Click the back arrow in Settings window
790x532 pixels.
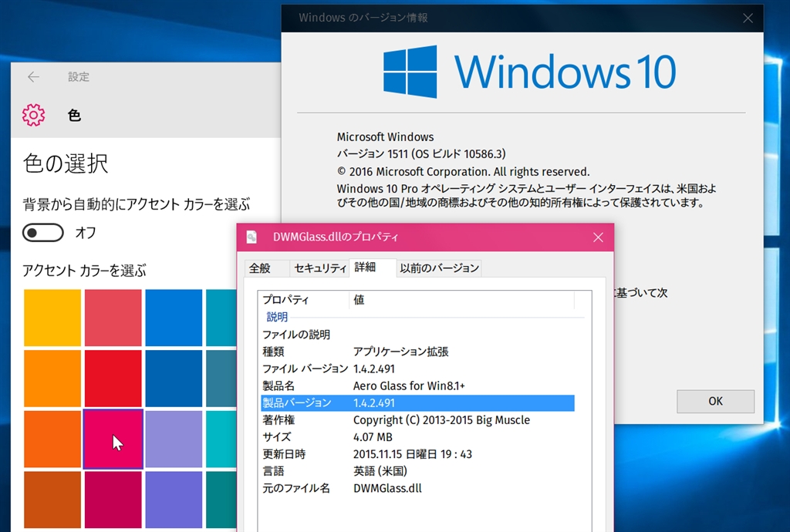33,76
